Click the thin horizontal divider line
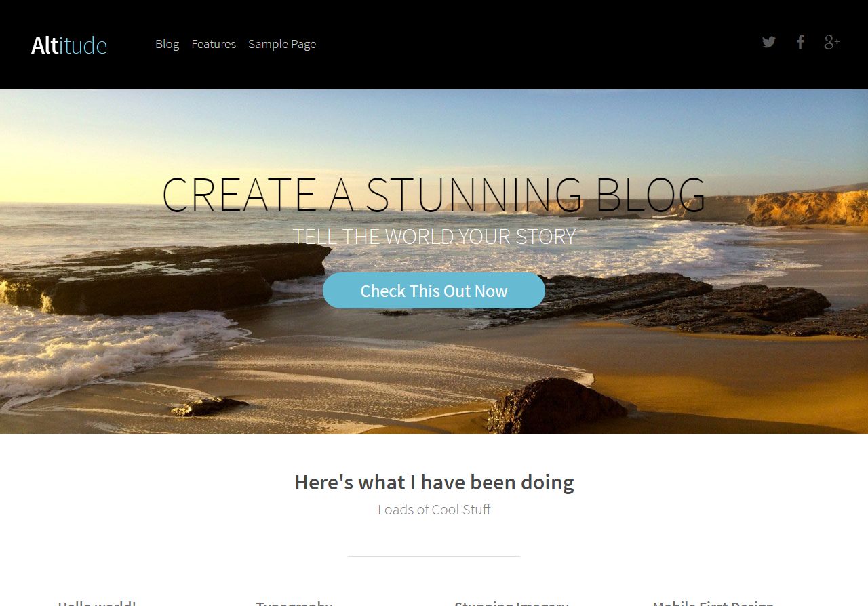Viewport: 868px width, 606px height. tap(434, 556)
